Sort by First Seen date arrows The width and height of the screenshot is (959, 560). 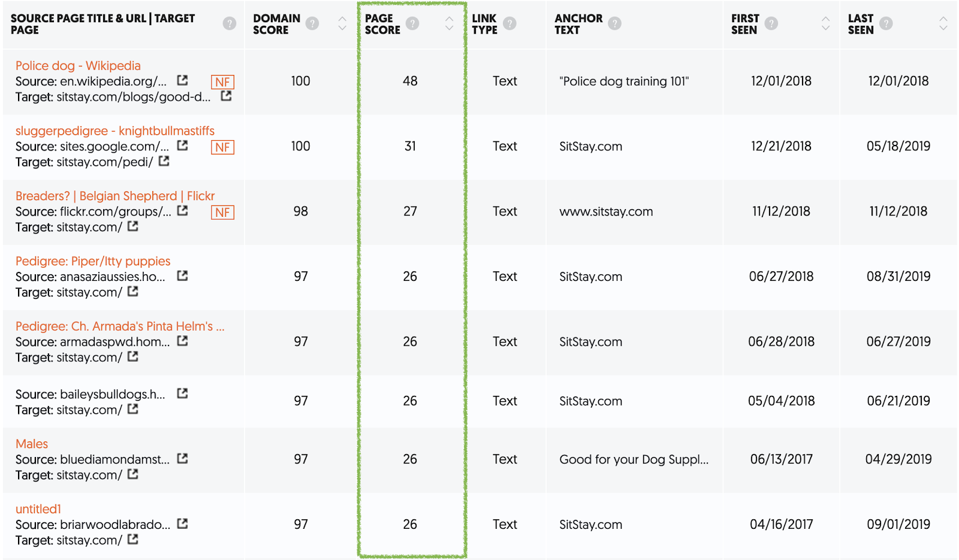pos(826,23)
